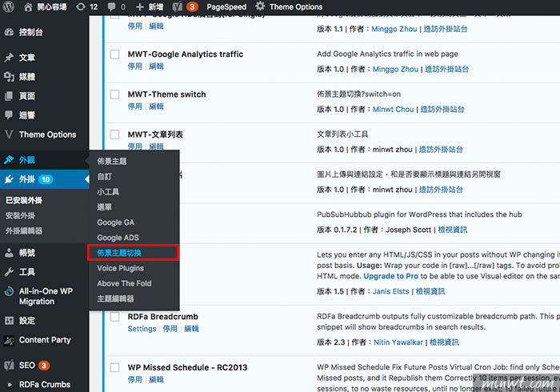
Task: Click the paintbrush icon for 外觀
Action: 9,160
